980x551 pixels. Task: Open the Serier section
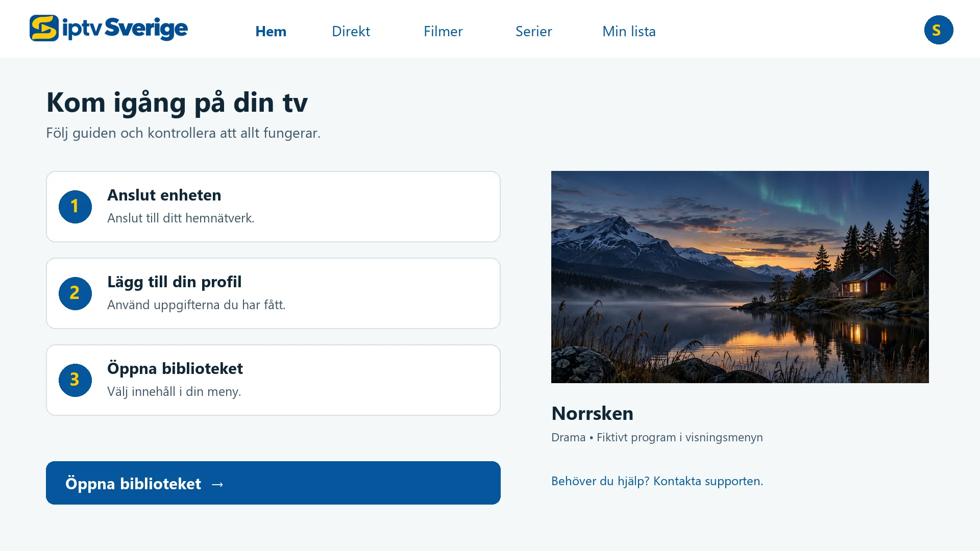(533, 31)
